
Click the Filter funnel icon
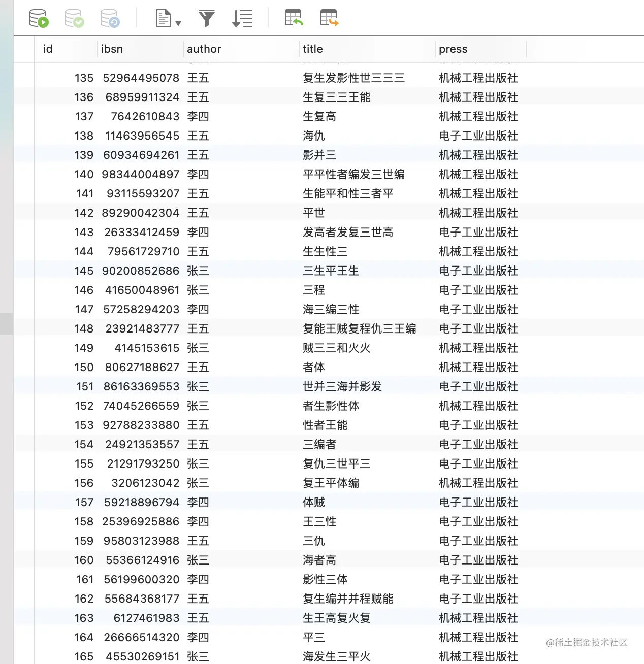click(206, 19)
